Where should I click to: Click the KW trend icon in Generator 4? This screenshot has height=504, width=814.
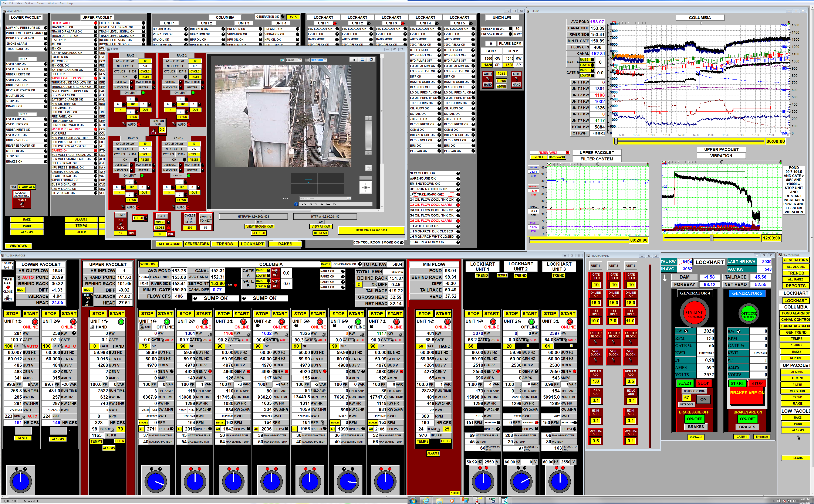(686, 331)
